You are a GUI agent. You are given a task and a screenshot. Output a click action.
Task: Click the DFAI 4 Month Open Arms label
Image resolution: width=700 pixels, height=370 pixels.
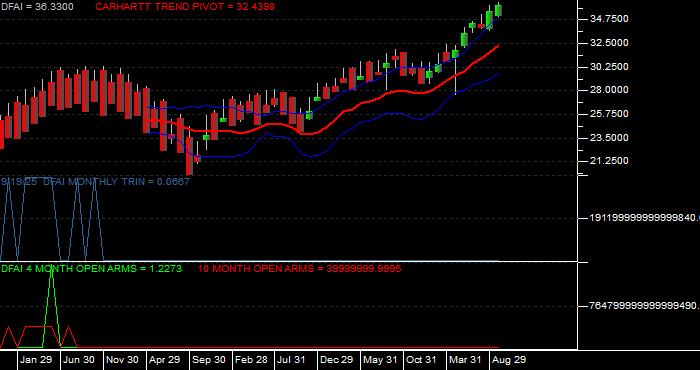point(91,269)
